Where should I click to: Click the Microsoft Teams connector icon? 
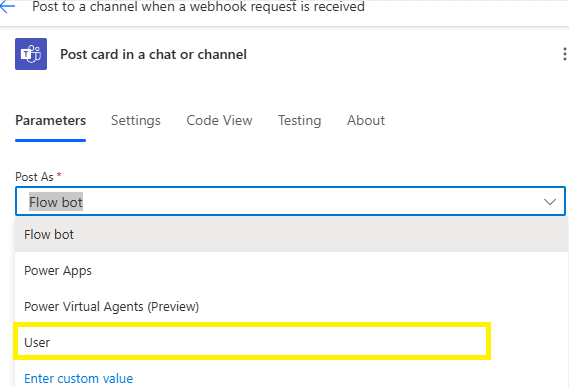[x=31, y=54]
